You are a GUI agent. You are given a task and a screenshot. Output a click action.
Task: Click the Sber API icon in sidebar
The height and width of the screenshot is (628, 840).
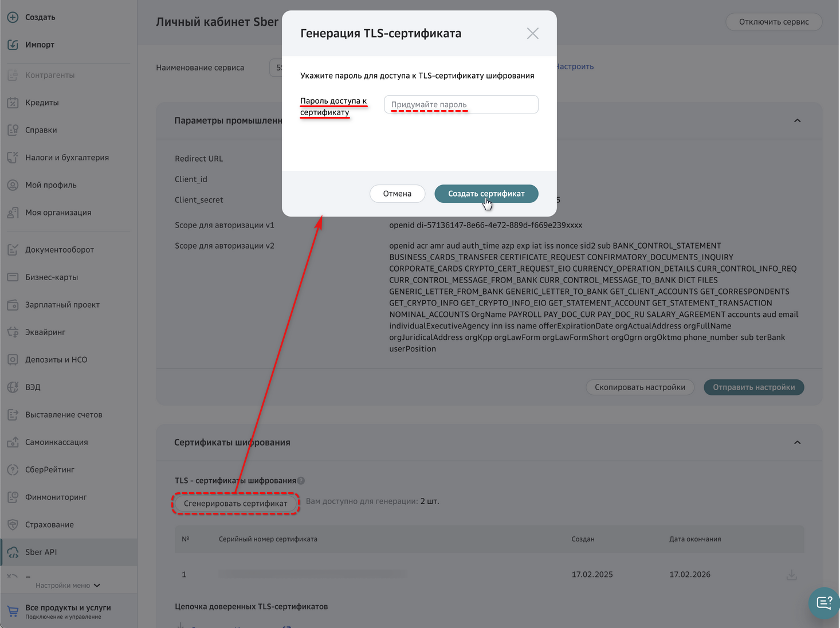click(13, 552)
